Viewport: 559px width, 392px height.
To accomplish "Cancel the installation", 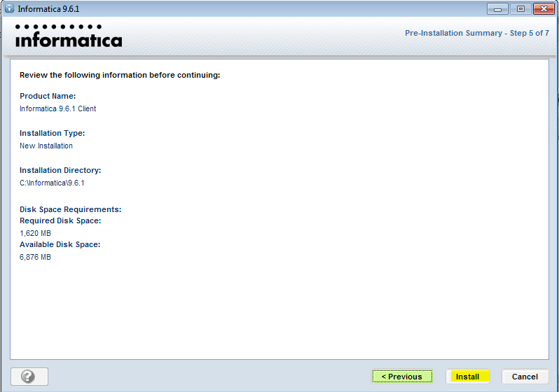I will 525,377.
